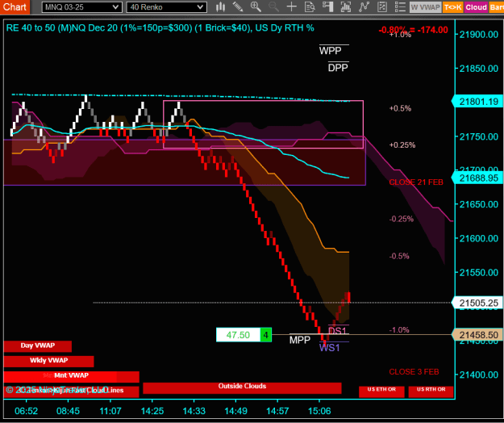
Task: Click the Wkly VWAP red bar
Action: point(49,361)
